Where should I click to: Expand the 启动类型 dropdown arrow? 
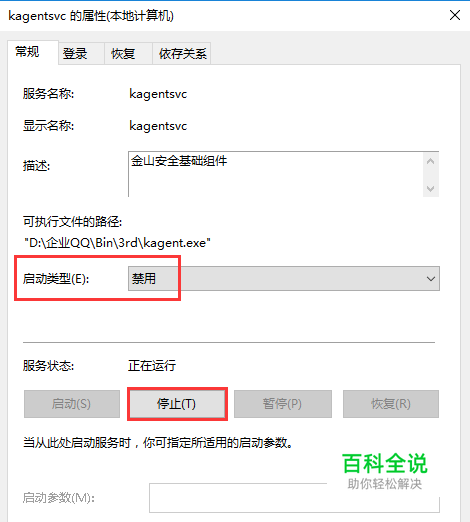pos(431,278)
